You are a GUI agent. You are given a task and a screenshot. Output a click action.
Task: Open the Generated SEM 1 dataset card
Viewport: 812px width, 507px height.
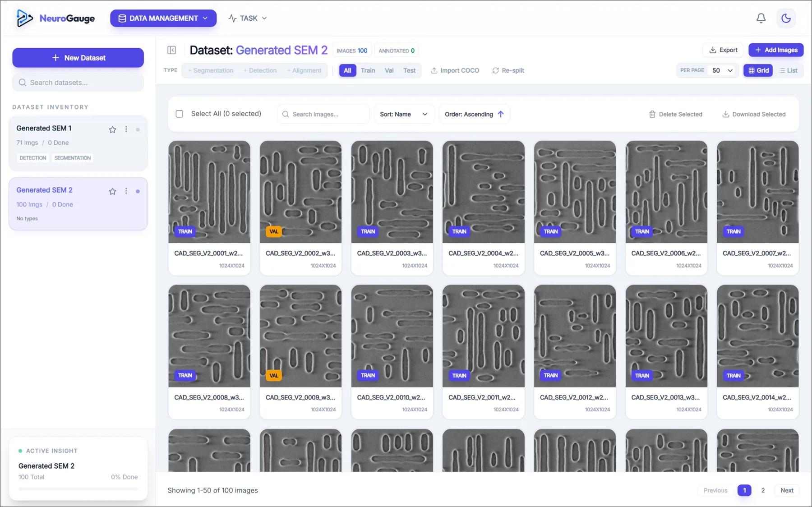[x=78, y=143]
